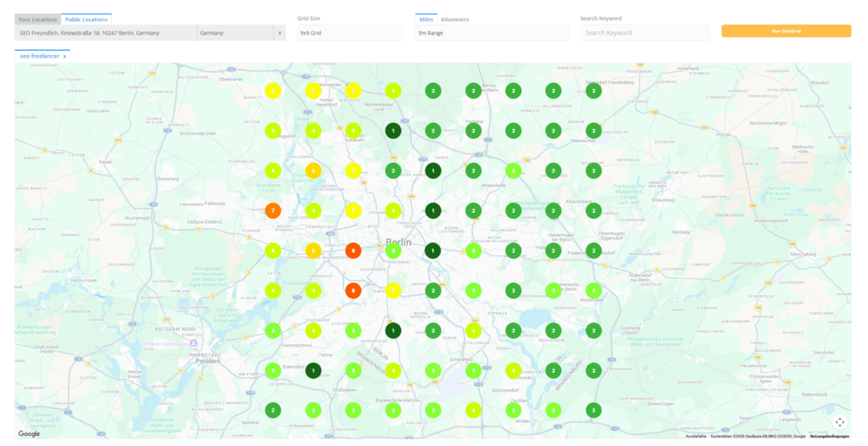Click the 2 marker at Bernau bei Berlin
This screenshot has width=868, height=446.
473,91
